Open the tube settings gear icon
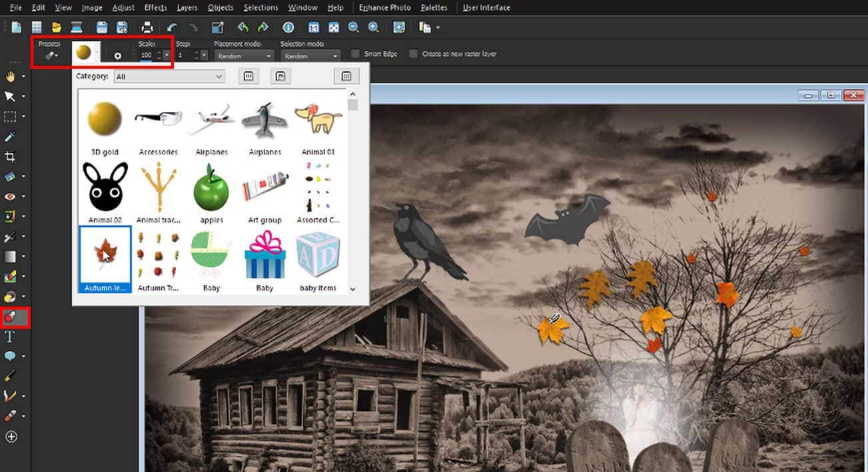 click(x=117, y=56)
